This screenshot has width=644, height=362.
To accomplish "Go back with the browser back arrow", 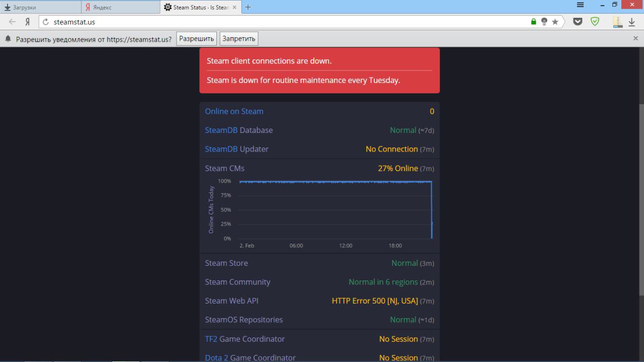I will click(13, 22).
